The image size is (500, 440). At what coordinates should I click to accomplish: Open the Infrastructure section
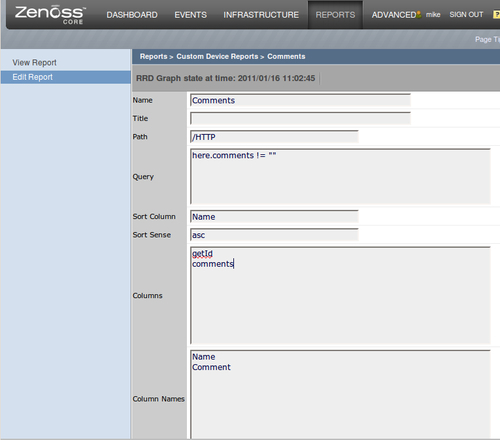[261, 15]
